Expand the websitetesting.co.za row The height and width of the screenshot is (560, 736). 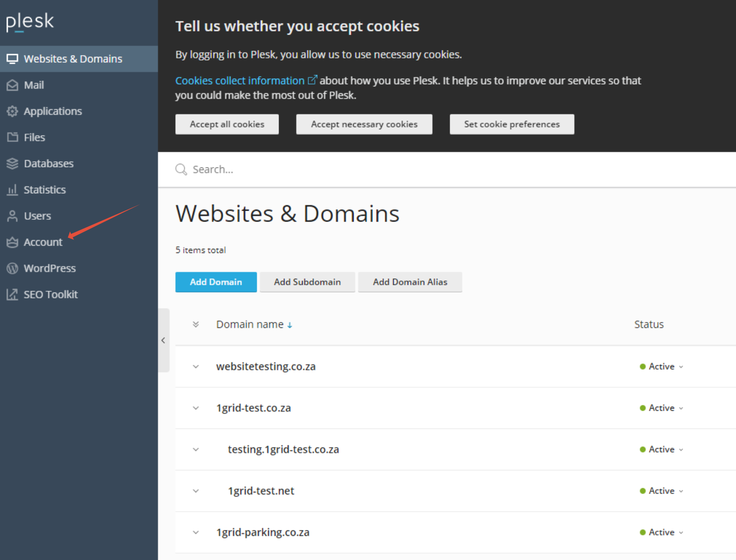click(x=196, y=367)
